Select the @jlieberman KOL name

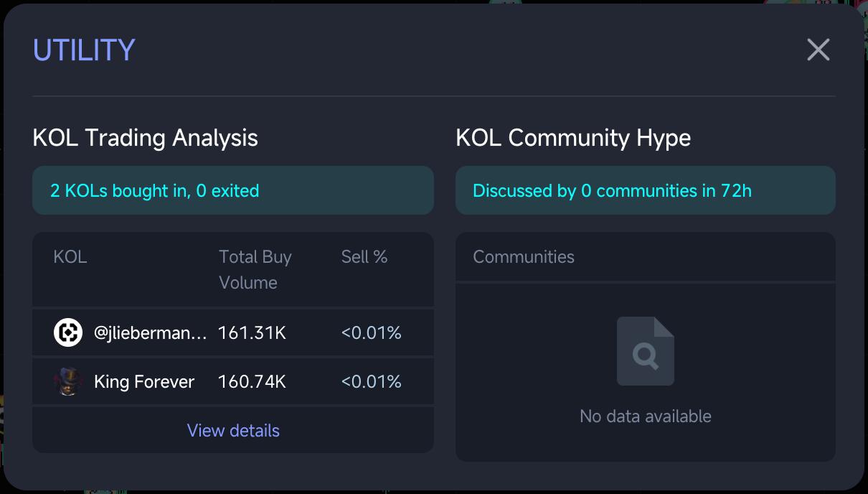[x=151, y=332]
